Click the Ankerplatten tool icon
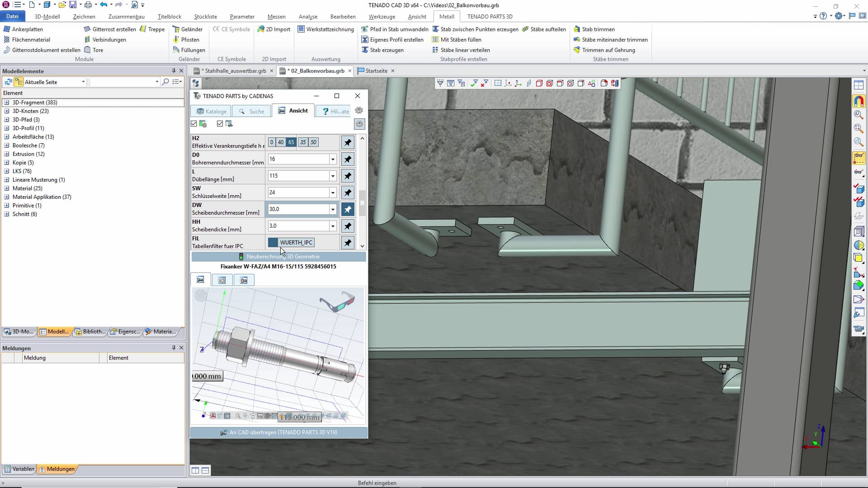 [x=7, y=29]
